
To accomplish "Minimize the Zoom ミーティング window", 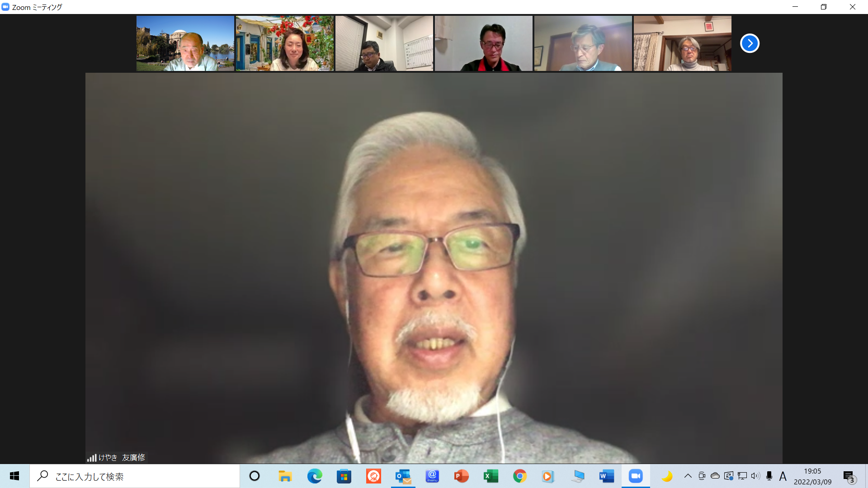I will tap(795, 7).
